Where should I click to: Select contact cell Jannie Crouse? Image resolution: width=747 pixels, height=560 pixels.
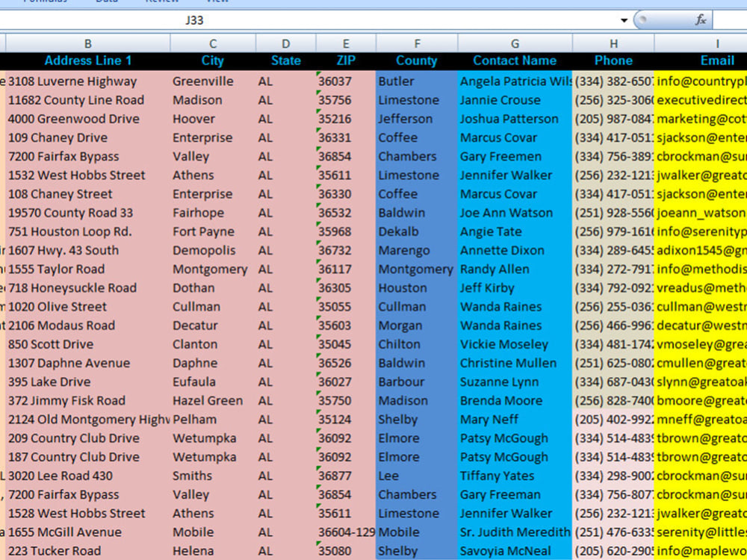click(515, 100)
